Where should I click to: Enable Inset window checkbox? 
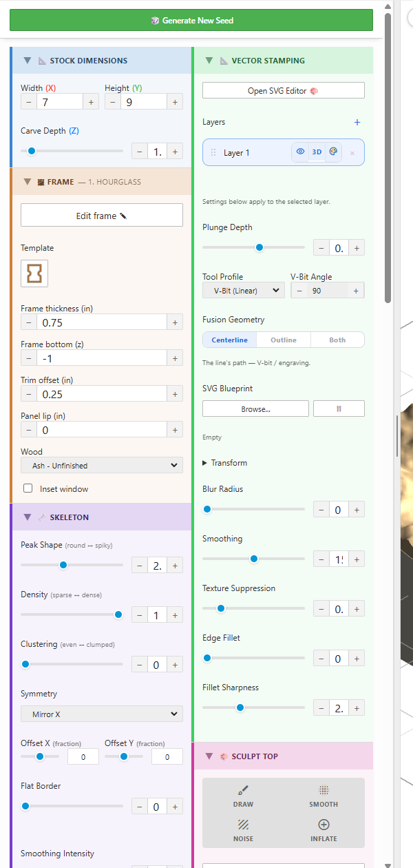[28, 488]
